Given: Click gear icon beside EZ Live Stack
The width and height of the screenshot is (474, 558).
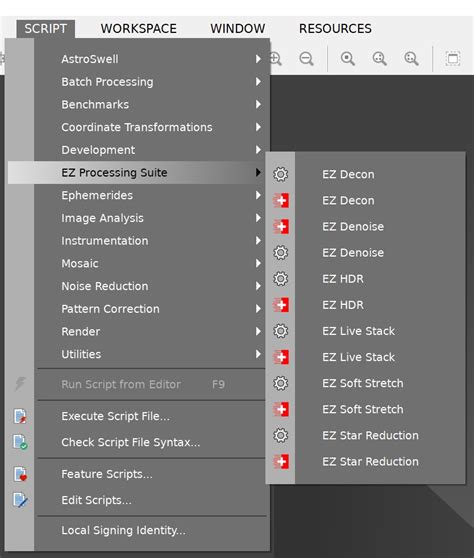Looking at the screenshot, I should [x=281, y=331].
